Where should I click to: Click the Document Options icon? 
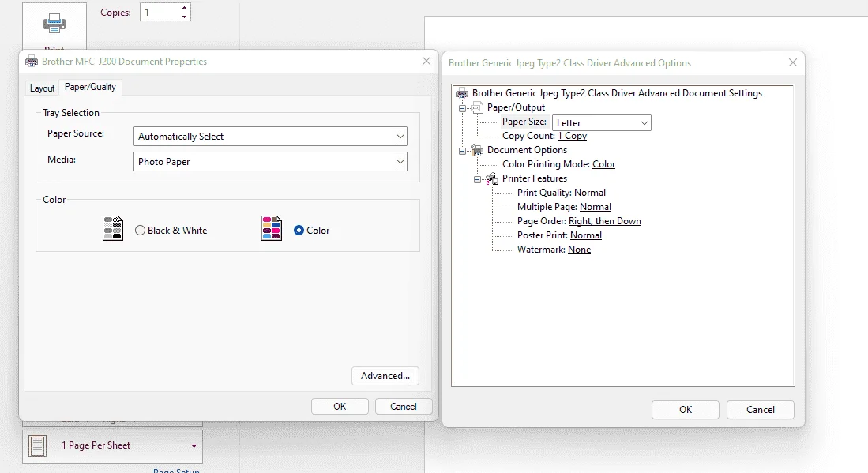(x=476, y=150)
